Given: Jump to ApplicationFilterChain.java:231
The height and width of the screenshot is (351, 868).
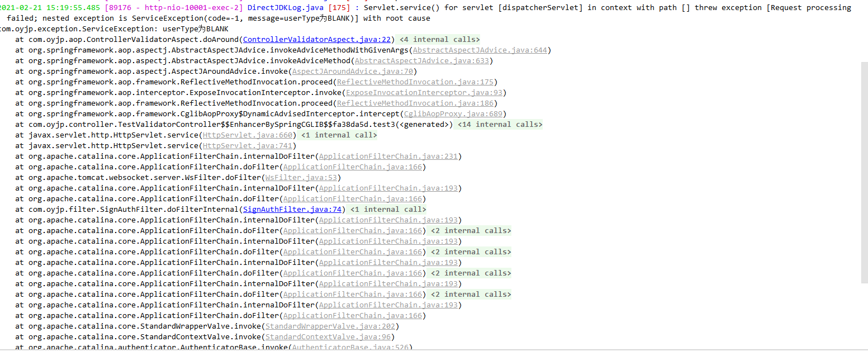Looking at the screenshot, I should [388, 156].
